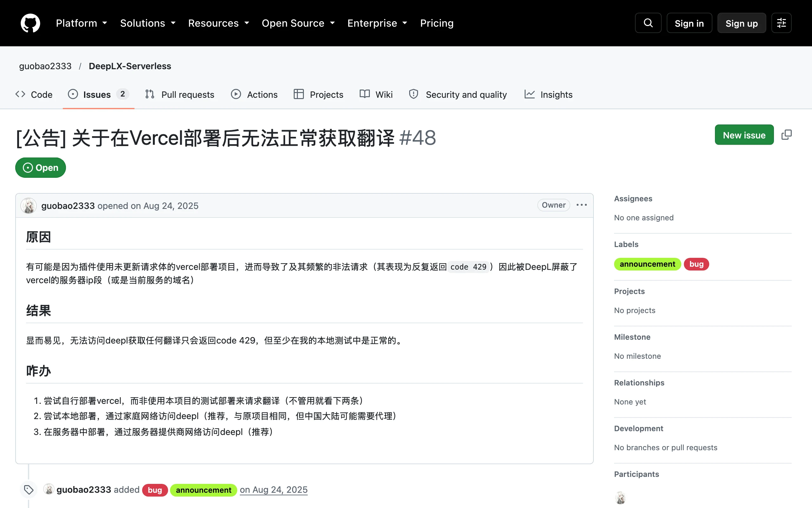Open the Pricing page
The image size is (812, 508).
(437, 23)
